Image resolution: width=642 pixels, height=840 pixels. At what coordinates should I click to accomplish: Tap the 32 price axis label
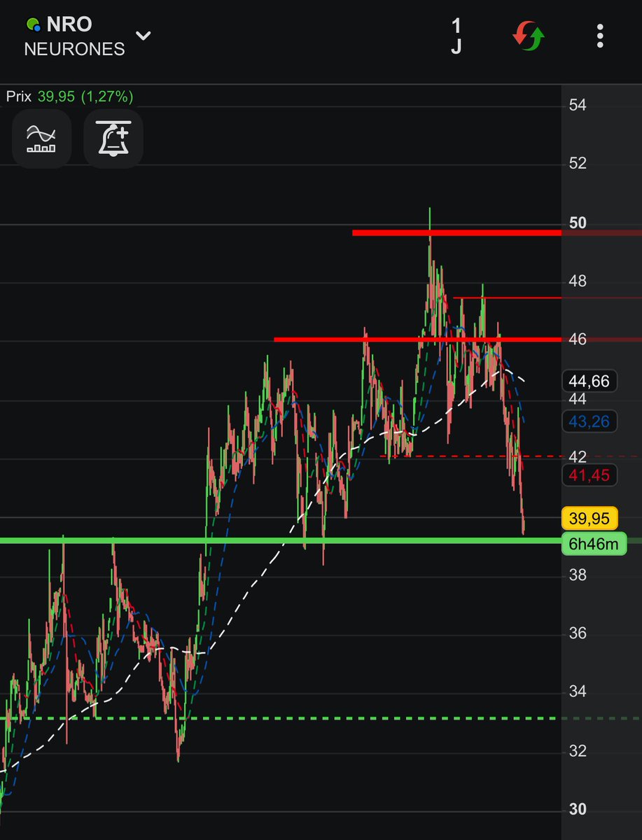(578, 751)
